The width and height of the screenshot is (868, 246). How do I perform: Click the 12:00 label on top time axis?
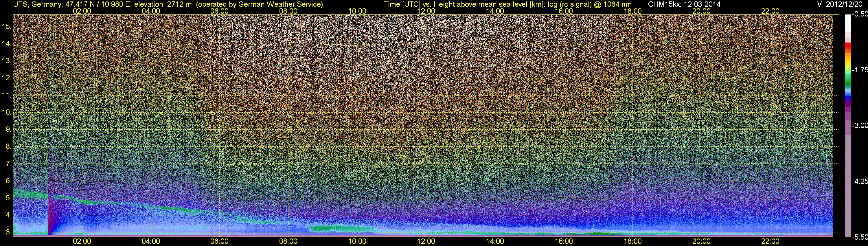click(426, 11)
